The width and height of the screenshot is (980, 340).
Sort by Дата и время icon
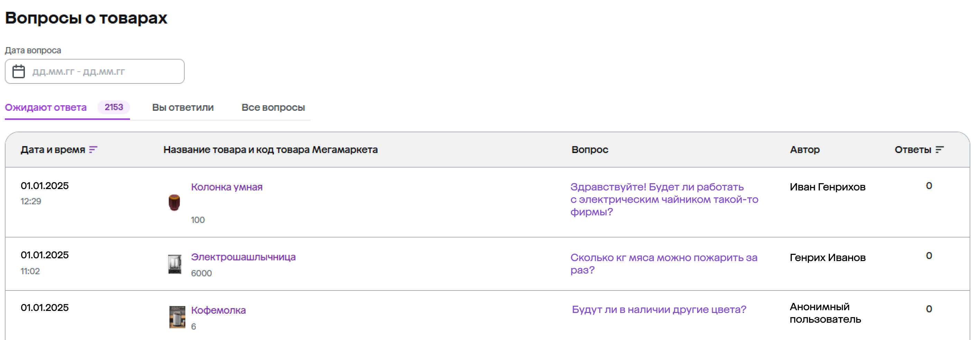coord(93,150)
